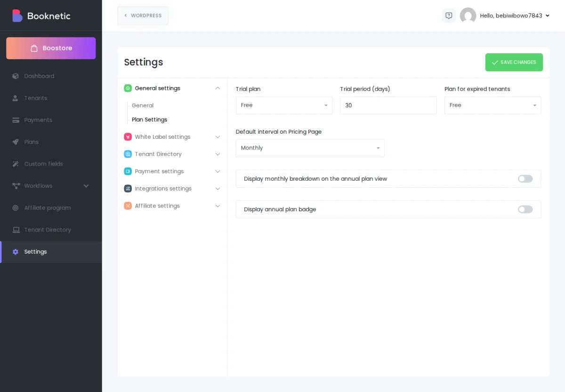Expand Affiliate settings chevron

click(x=218, y=206)
